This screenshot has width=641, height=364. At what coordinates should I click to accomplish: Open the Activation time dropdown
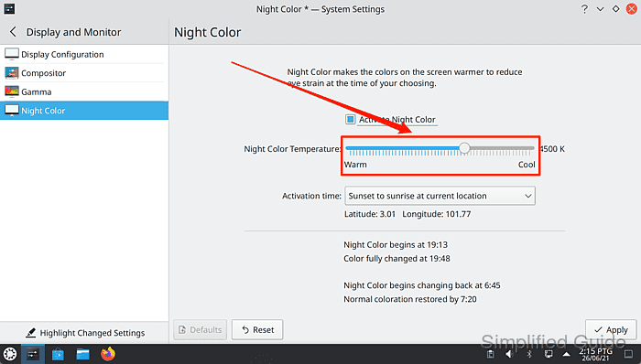(440, 196)
